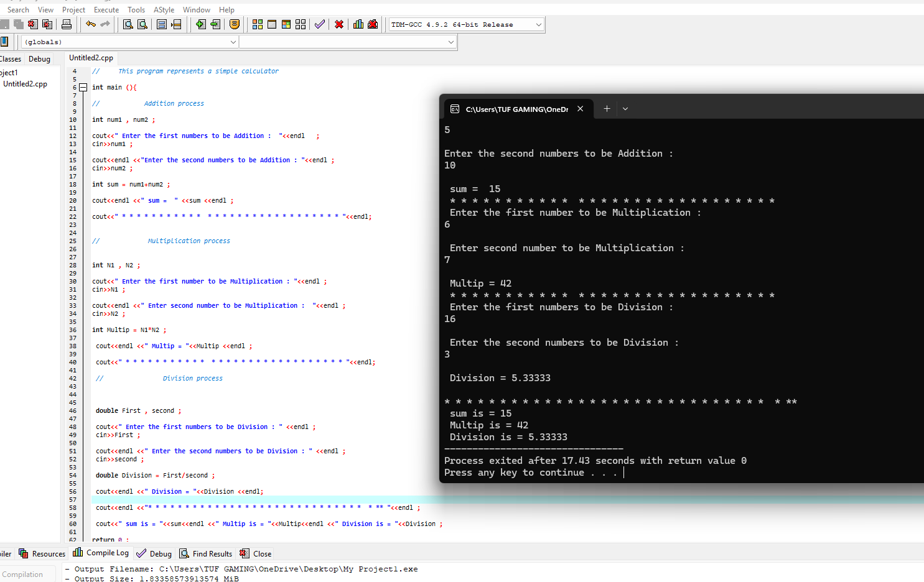Click the Add to Project icon
This screenshot has width=924, height=582.
(200, 24)
